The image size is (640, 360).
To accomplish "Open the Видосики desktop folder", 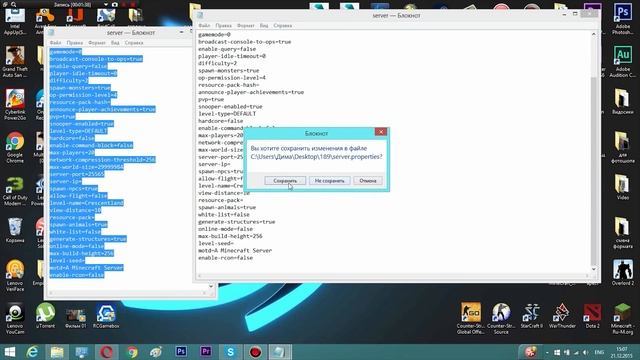I will tap(622, 101).
